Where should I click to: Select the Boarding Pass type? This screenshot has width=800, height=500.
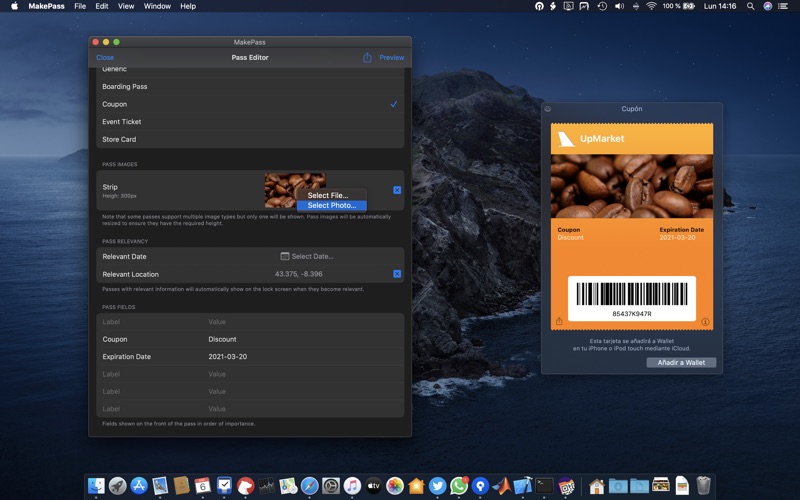click(x=250, y=87)
